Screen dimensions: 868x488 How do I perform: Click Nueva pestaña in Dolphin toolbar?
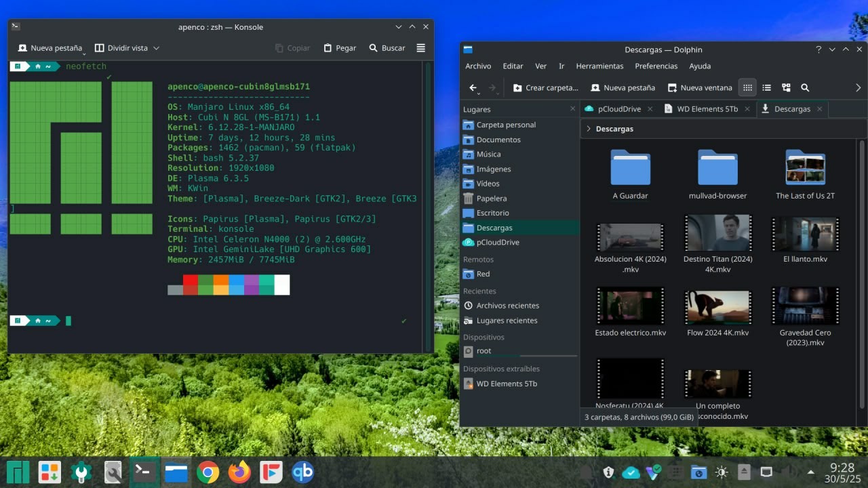pos(623,87)
